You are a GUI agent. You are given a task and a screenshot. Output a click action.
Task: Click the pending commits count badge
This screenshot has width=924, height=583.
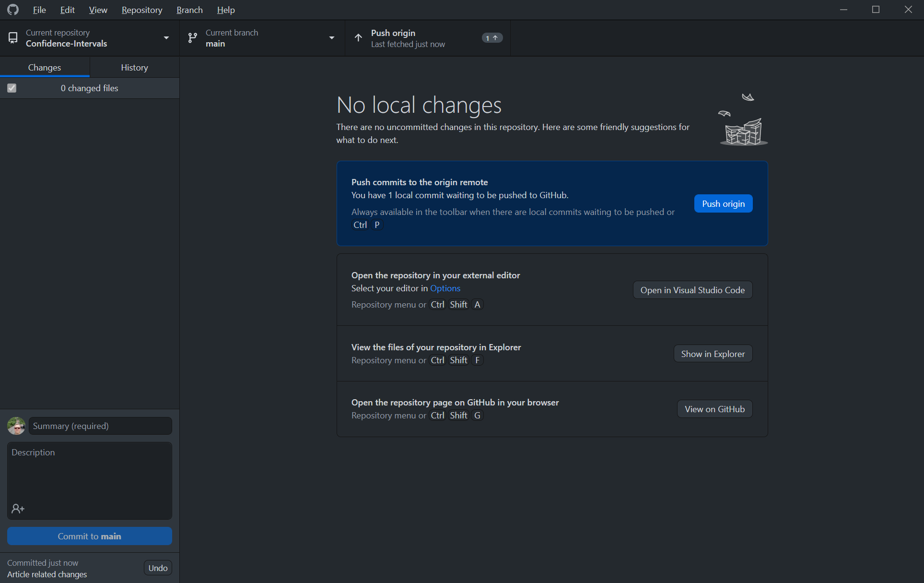[x=491, y=38]
